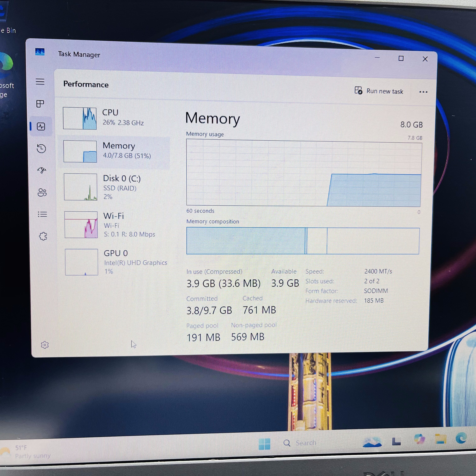Click the '569 MB' non-paged pool value

point(248,337)
